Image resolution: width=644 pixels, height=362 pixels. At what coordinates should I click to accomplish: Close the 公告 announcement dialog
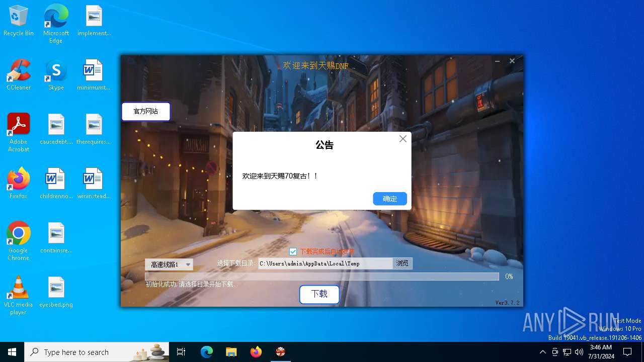coord(403,139)
